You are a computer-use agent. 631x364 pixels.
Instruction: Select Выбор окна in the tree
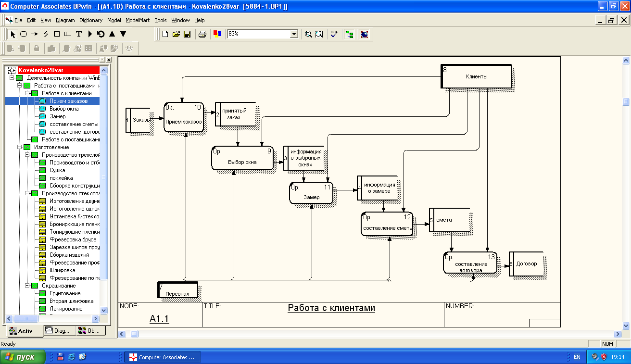[x=64, y=109]
